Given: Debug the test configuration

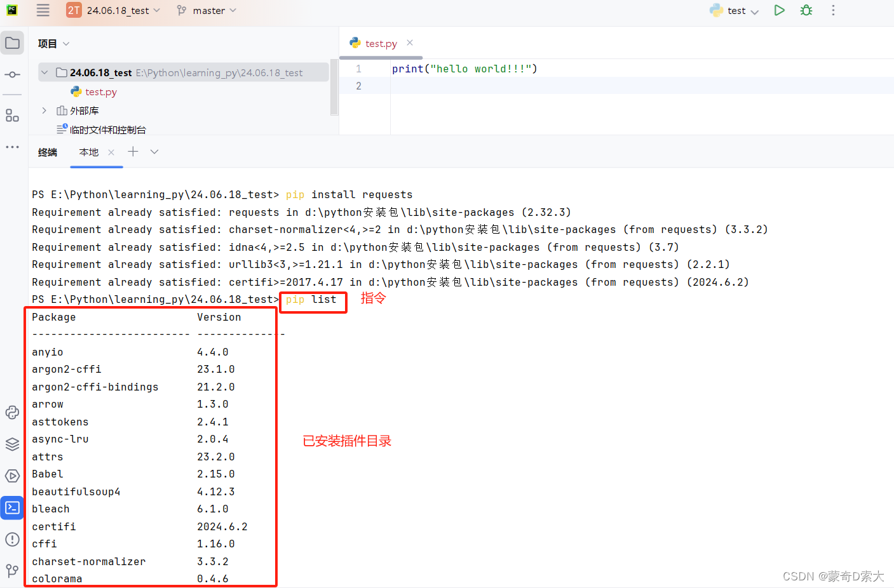Looking at the screenshot, I should tap(806, 10).
